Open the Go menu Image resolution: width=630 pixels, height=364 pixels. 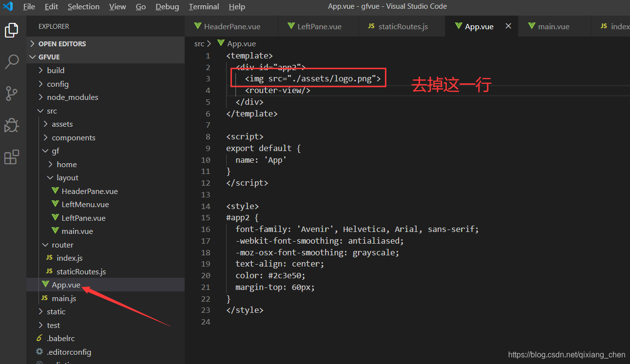141,7
